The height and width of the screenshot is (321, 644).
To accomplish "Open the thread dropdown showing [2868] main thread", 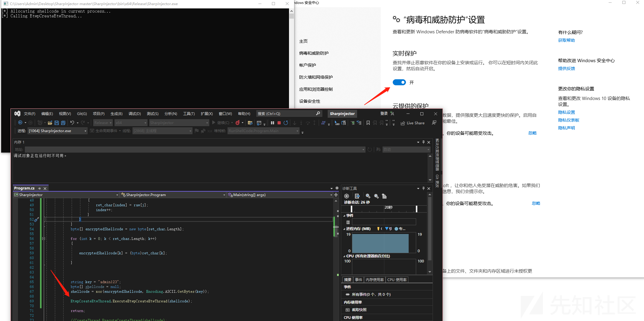I will pos(162,131).
